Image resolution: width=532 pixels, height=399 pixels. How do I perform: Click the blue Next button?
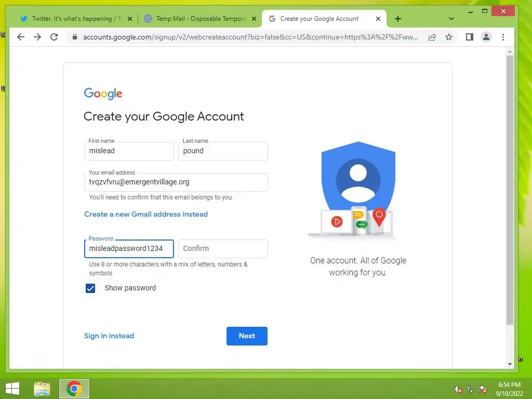[x=247, y=336]
